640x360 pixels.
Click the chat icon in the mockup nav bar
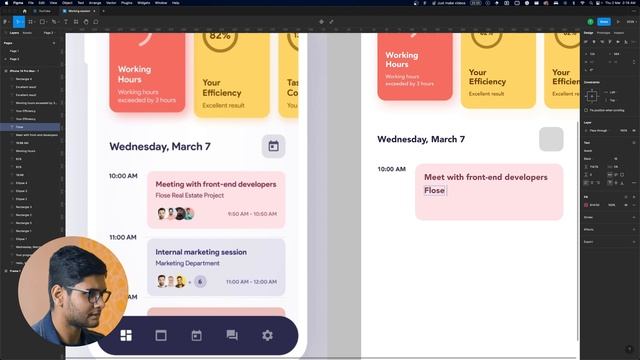pyautogui.click(x=232, y=336)
